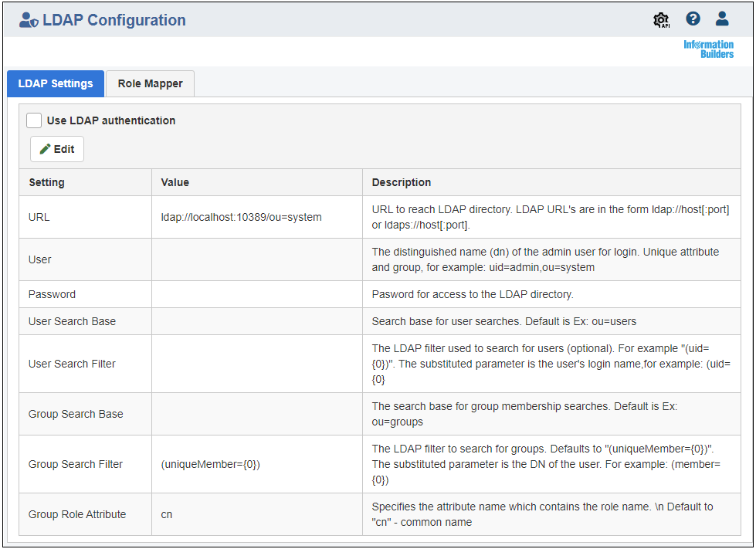Click the Setting column header
Image resolution: width=756 pixels, height=549 pixels.
[x=46, y=182]
